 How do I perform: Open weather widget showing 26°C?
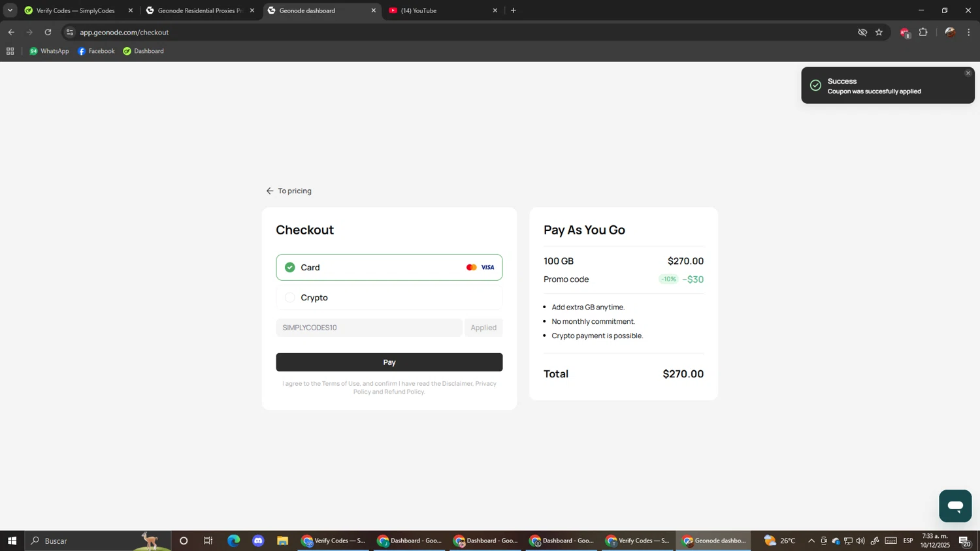(x=780, y=541)
